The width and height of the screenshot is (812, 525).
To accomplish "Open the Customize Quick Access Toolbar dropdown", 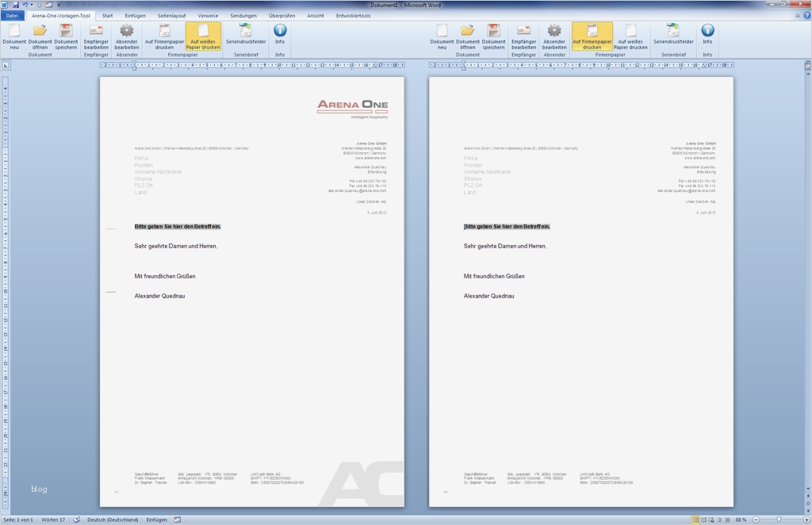I will tap(59, 5).
